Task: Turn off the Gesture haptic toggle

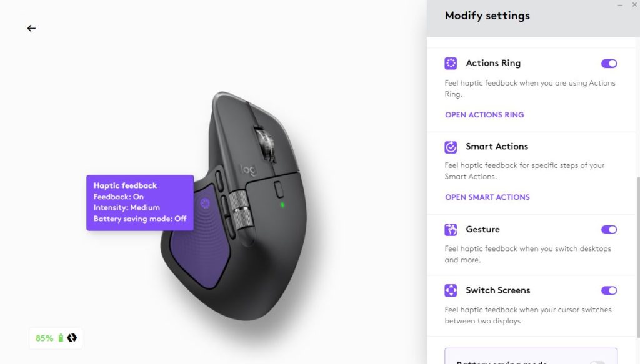Action: point(609,230)
